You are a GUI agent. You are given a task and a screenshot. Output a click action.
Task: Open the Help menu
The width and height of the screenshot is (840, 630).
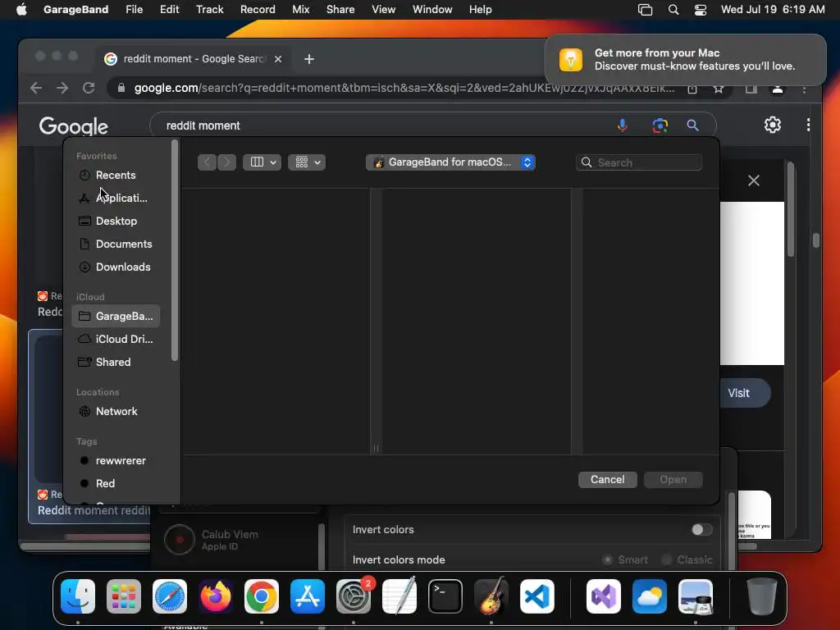(x=480, y=10)
